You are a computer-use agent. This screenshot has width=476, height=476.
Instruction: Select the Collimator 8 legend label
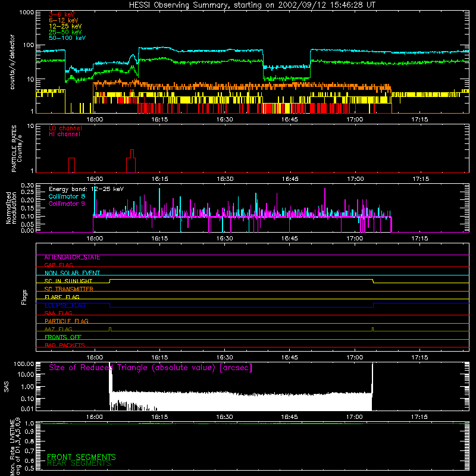click(x=67, y=196)
